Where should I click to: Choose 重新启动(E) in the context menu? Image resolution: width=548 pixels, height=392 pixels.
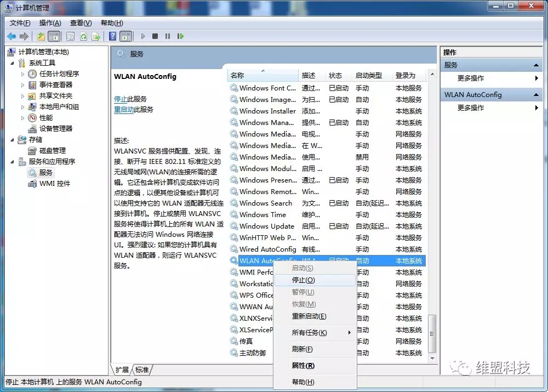pos(315,316)
